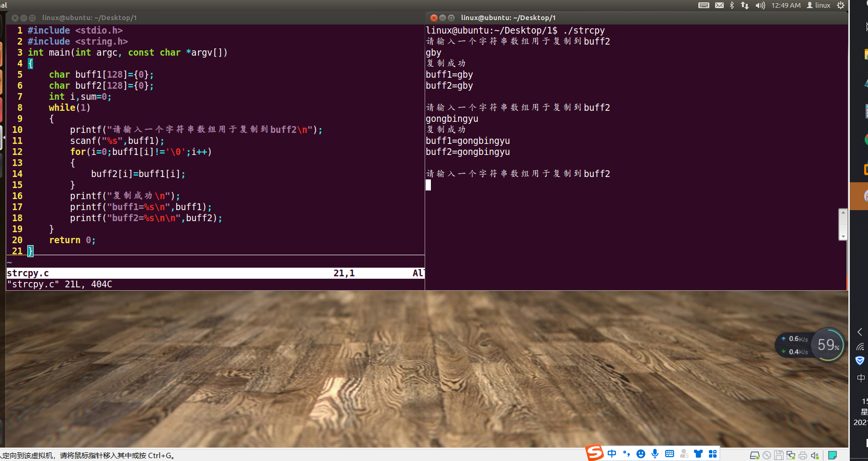Click VM sound card status icon
The image size is (868, 461).
point(815,455)
